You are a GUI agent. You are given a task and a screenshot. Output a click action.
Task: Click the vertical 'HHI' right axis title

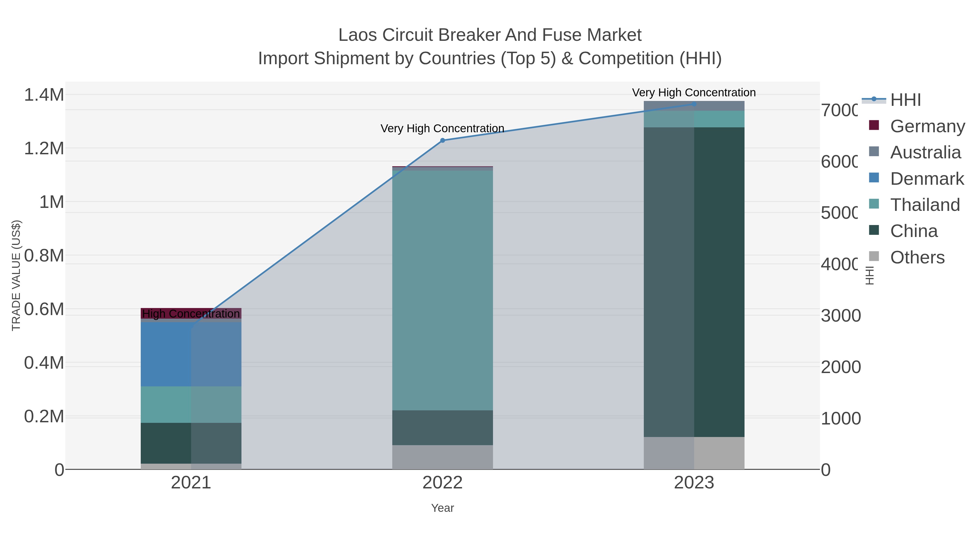(870, 275)
